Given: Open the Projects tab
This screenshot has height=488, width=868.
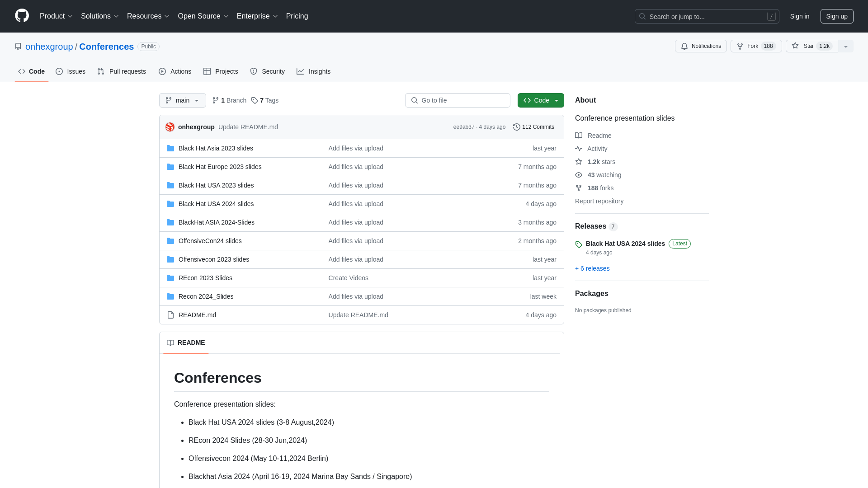Looking at the screenshot, I should (221, 71).
